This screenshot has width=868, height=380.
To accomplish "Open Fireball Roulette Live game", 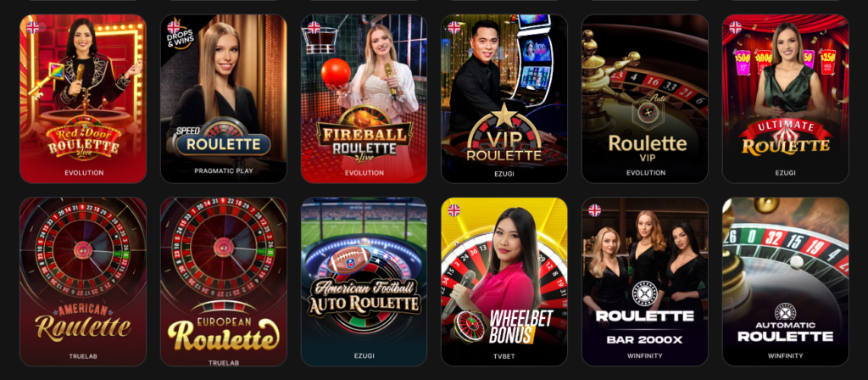I will 364,98.
